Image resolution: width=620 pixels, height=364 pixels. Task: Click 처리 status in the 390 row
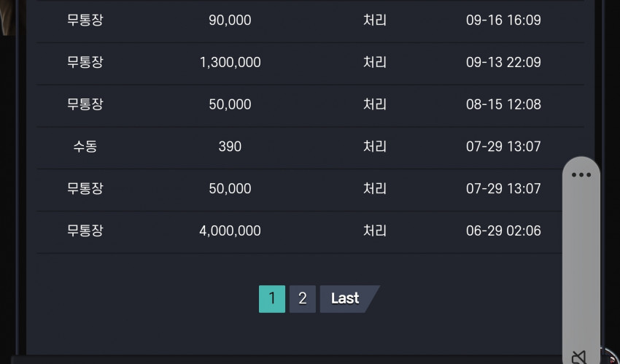374,147
